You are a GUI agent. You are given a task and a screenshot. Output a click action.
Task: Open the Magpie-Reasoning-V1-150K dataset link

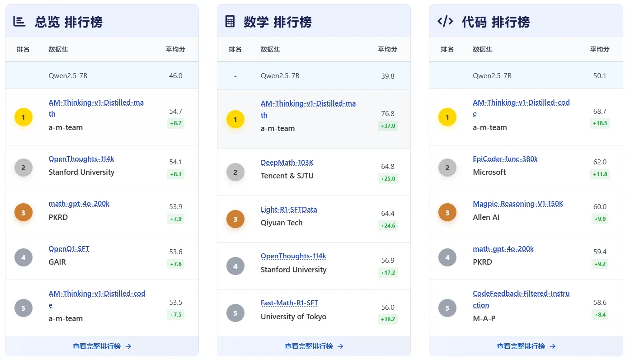[518, 204]
